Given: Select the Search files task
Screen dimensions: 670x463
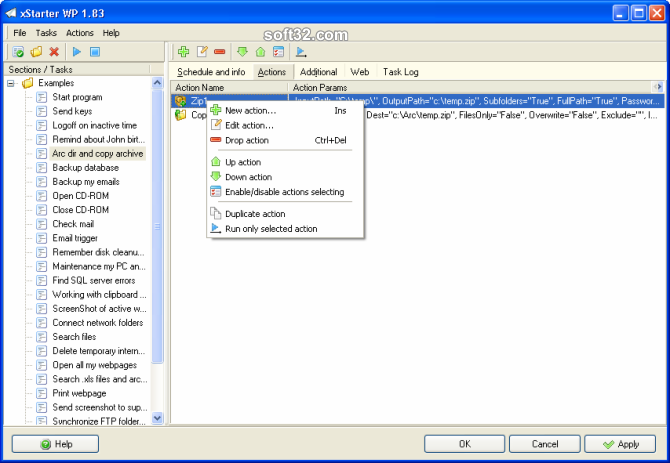Looking at the screenshot, I should coord(74,337).
